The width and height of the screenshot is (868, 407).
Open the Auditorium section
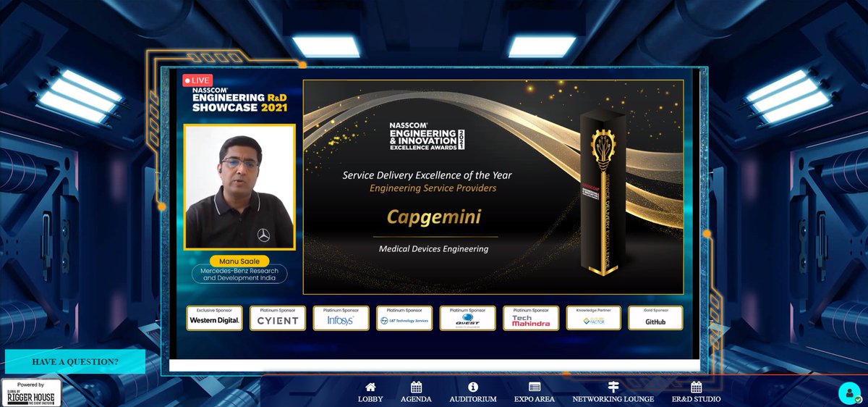click(473, 393)
